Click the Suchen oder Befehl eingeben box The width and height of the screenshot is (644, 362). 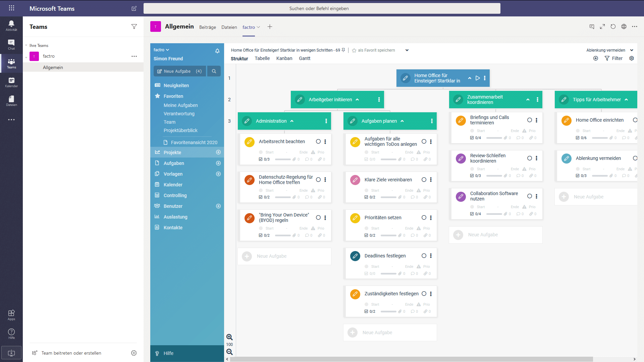[322, 8]
